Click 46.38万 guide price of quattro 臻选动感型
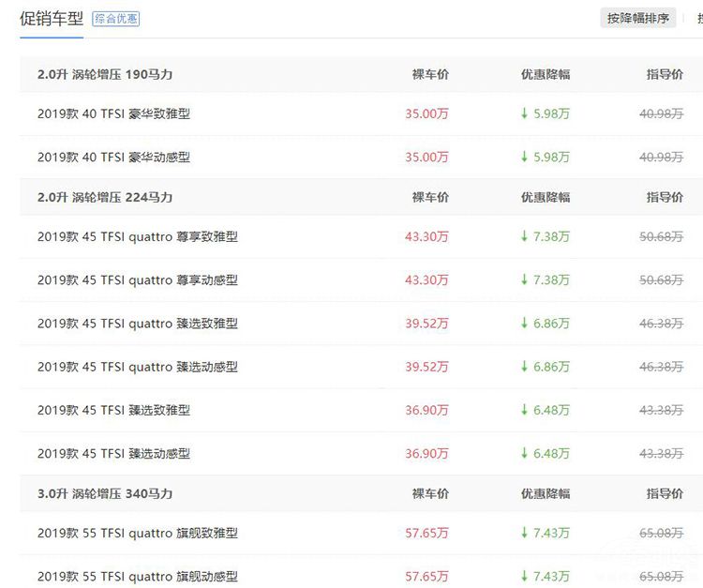The image size is (703, 588). click(x=662, y=368)
